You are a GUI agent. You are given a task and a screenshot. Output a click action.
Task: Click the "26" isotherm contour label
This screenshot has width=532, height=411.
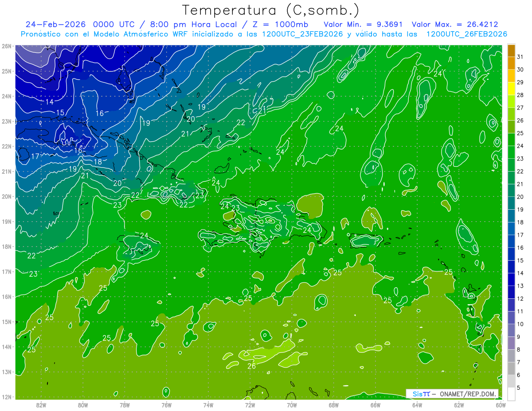tap(252, 366)
